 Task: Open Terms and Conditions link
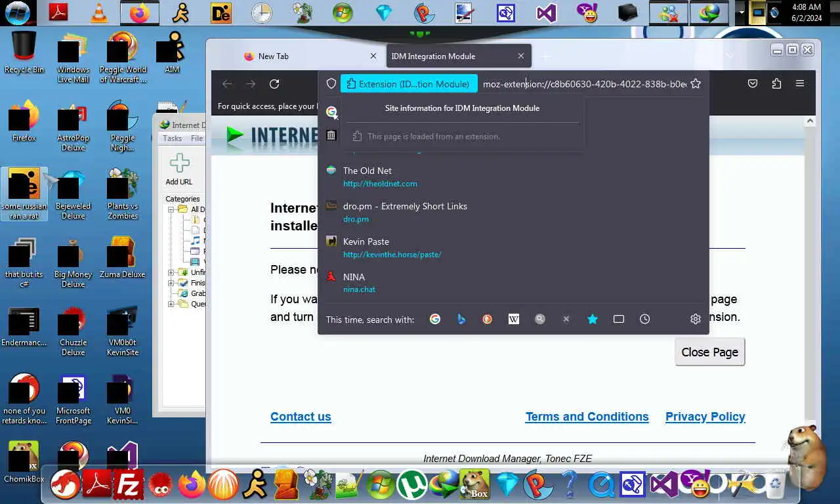click(x=587, y=417)
